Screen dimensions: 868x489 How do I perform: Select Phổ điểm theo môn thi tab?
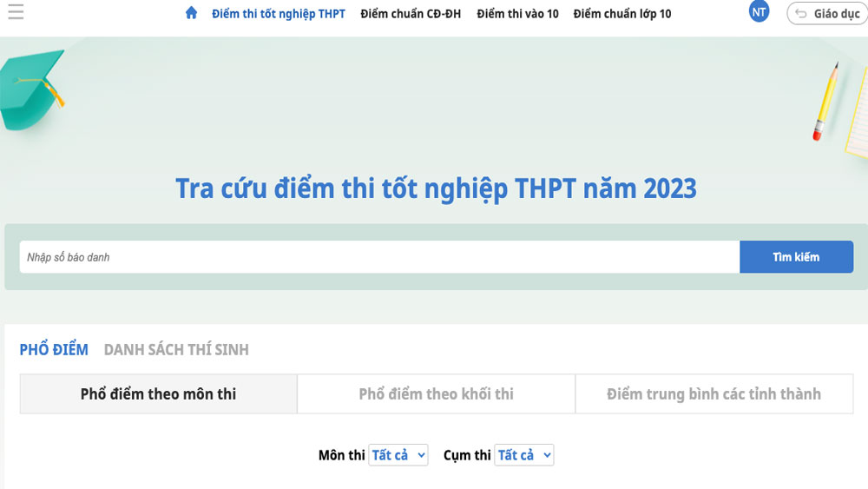158,394
